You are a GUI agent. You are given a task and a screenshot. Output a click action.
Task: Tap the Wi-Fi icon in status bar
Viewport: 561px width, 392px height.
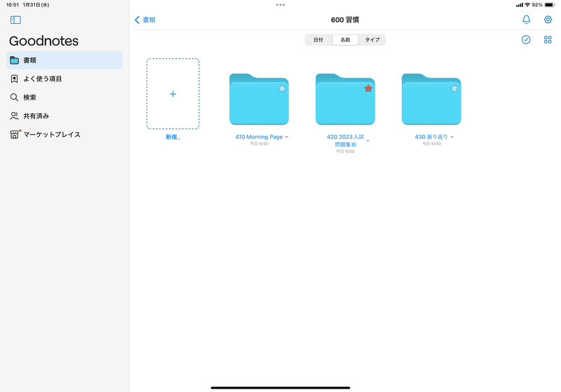click(x=527, y=5)
